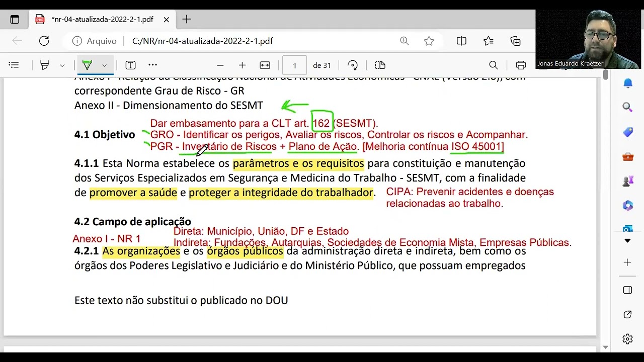The image size is (644, 362).
Task: Click the 'de 31' page count label
Action: click(322, 65)
